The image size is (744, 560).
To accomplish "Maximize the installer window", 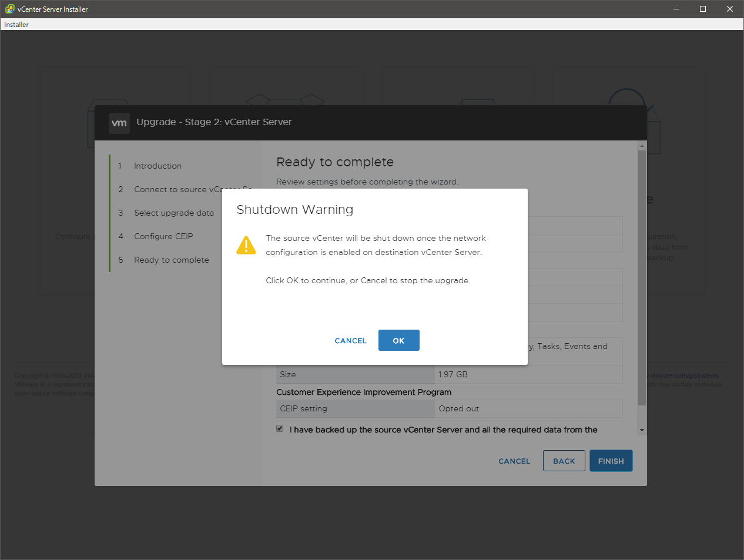I will [703, 9].
